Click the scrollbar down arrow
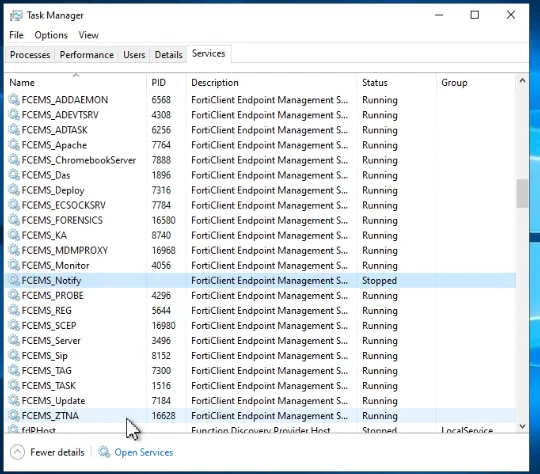 click(522, 426)
